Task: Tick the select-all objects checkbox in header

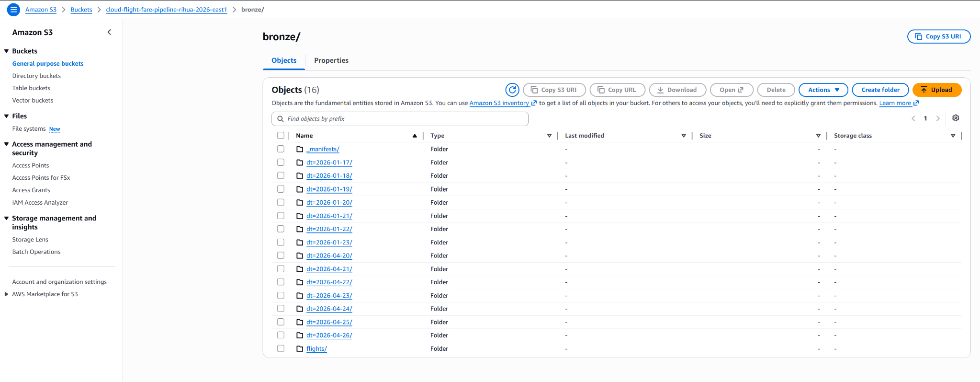Action: tap(281, 136)
